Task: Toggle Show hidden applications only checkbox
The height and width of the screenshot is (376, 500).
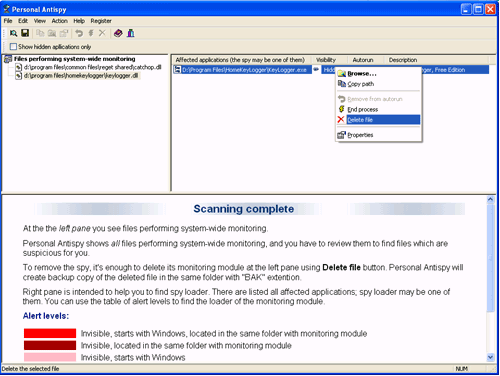Action: click(13, 47)
